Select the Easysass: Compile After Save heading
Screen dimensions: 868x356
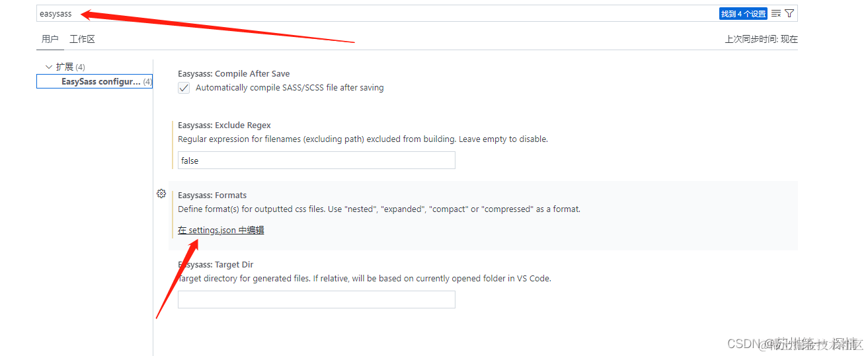[x=233, y=74]
